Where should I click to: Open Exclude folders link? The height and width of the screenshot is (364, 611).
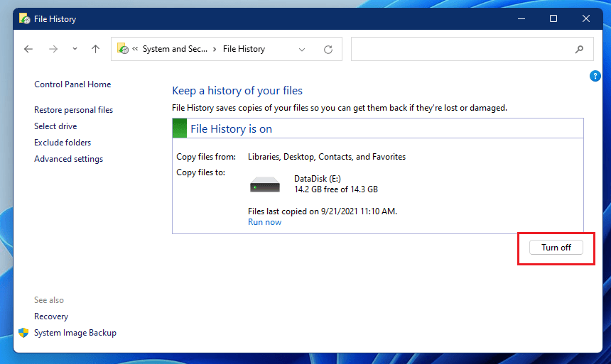point(63,143)
